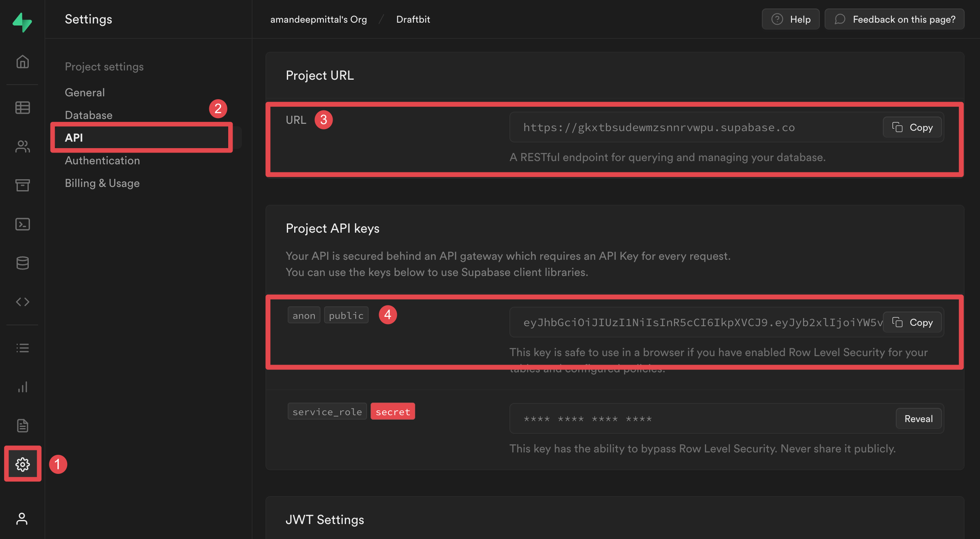Click the red 'secret' tag
Viewport: 980px width, 539px height.
(393, 411)
